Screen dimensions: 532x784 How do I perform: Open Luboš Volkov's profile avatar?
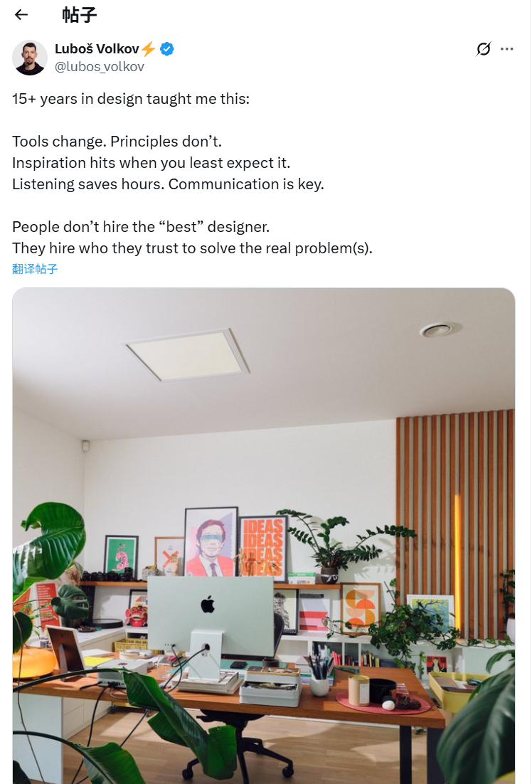pos(30,58)
